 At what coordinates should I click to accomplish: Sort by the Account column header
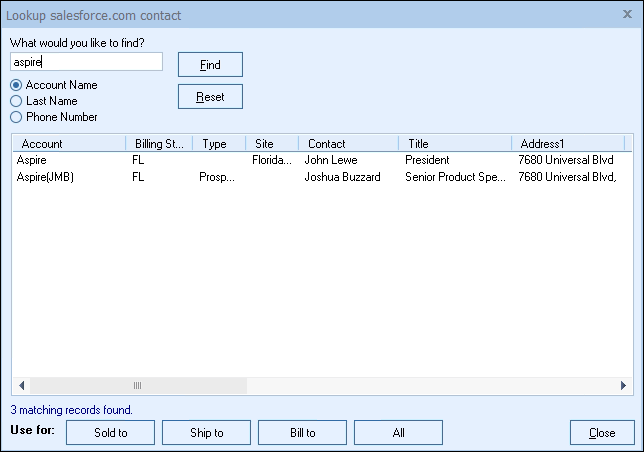coord(67,144)
